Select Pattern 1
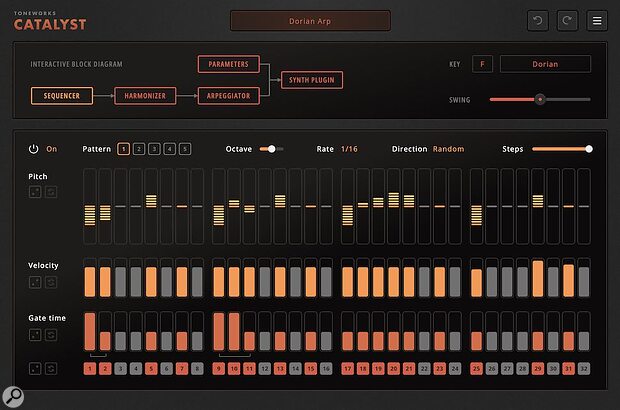The image size is (620, 410). pyautogui.click(x=123, y=149)
